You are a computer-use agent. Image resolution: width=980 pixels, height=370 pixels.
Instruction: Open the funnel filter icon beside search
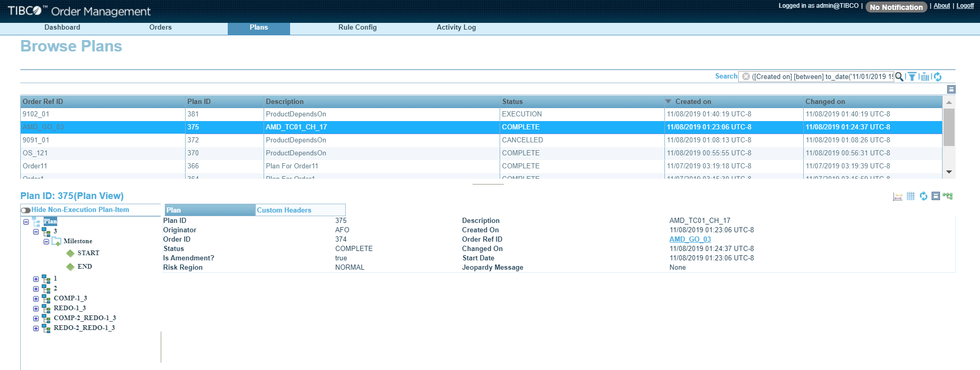pos(912,76)
